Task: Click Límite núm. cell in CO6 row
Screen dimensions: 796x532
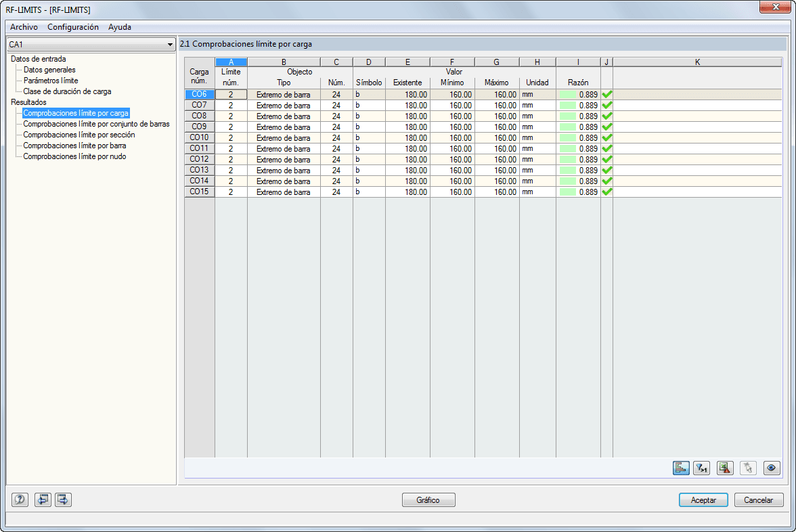Action: (231, 95)
